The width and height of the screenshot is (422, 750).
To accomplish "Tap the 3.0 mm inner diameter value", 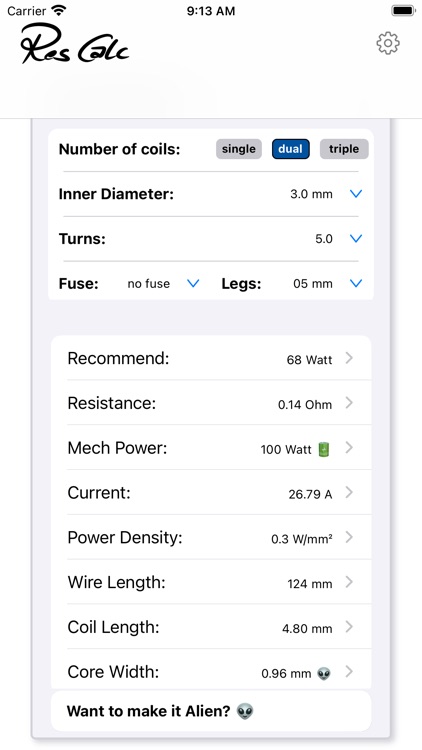I will tap(311, 194).
